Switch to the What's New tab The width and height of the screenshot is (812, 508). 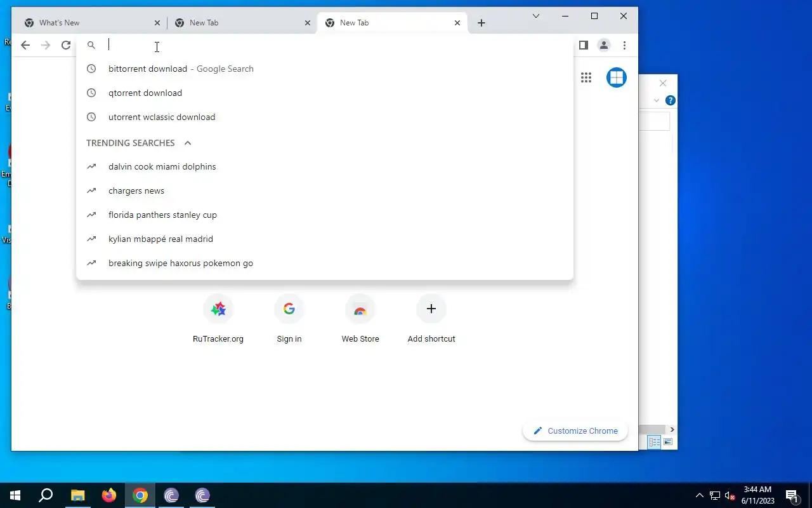point(92,23)
